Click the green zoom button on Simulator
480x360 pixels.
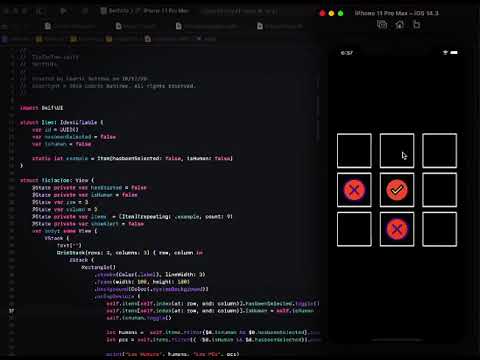tap(341, 14)
